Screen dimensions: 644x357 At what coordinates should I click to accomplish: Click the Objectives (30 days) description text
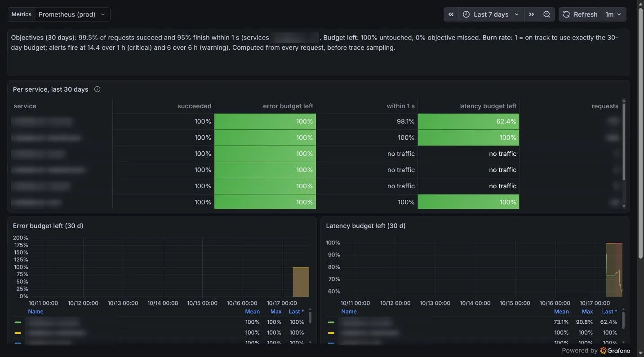click(x=315, y=43)
